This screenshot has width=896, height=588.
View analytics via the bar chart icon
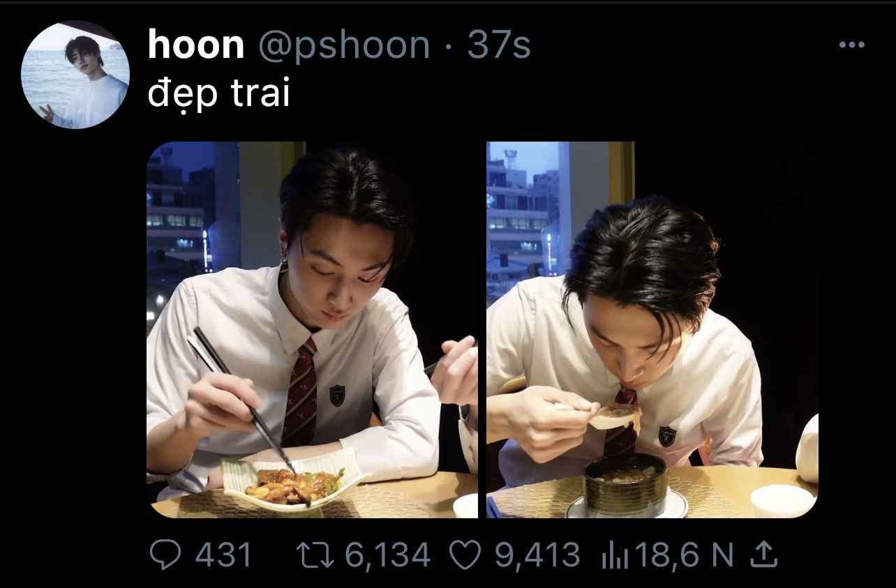tap(615, 556)
